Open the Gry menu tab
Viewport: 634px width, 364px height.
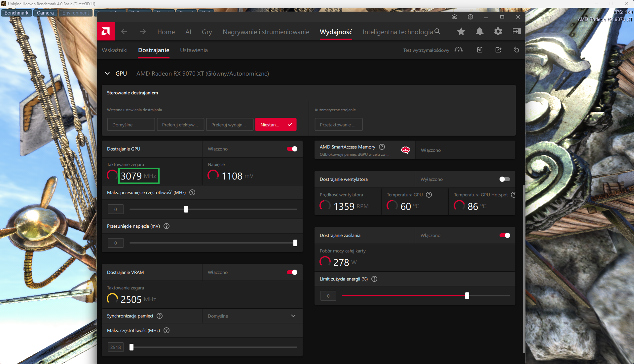point(207,32)
